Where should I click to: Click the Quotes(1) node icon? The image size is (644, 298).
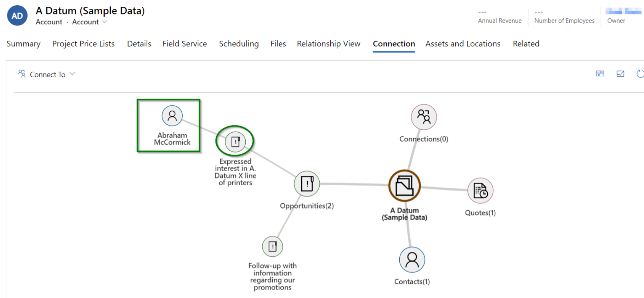(x=480, y=191)
